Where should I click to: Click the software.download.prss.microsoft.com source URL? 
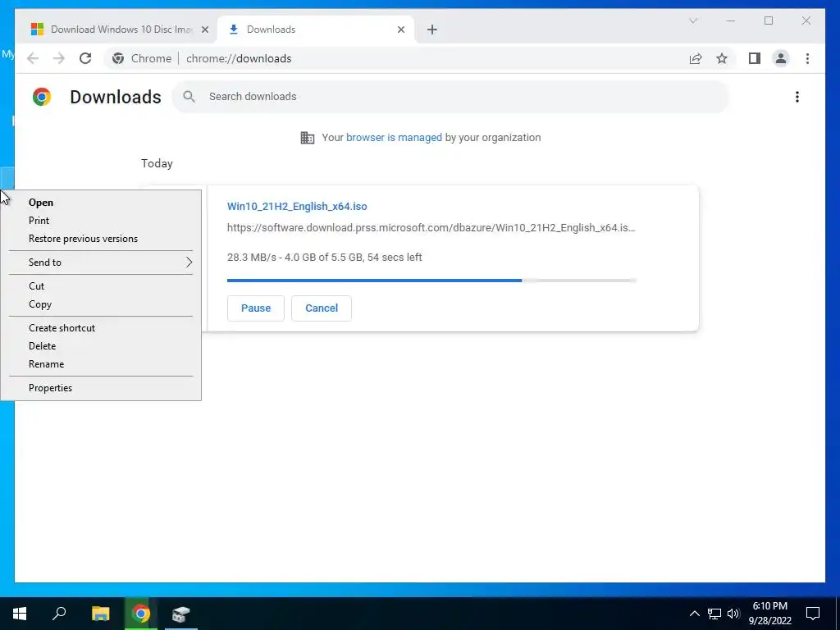click(431, 228)
